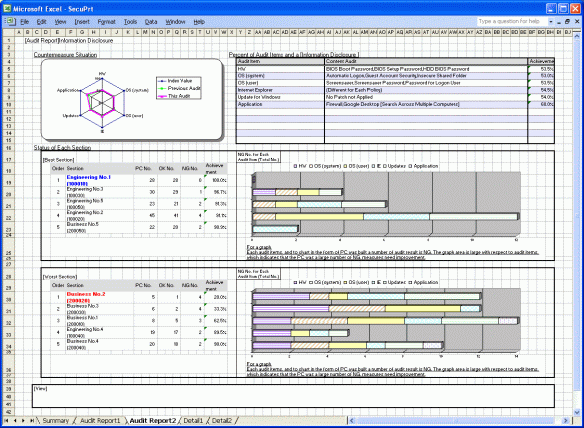Open the Edit menu
Screen dimensions: 584x428
coord(41,22)
